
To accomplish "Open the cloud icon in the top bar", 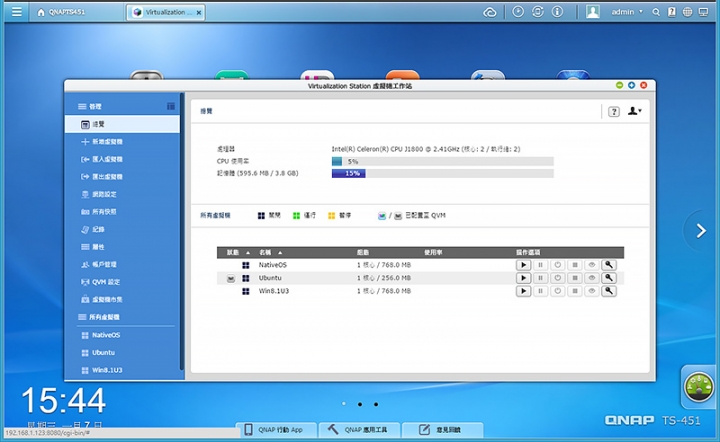I will click(490, 12).
